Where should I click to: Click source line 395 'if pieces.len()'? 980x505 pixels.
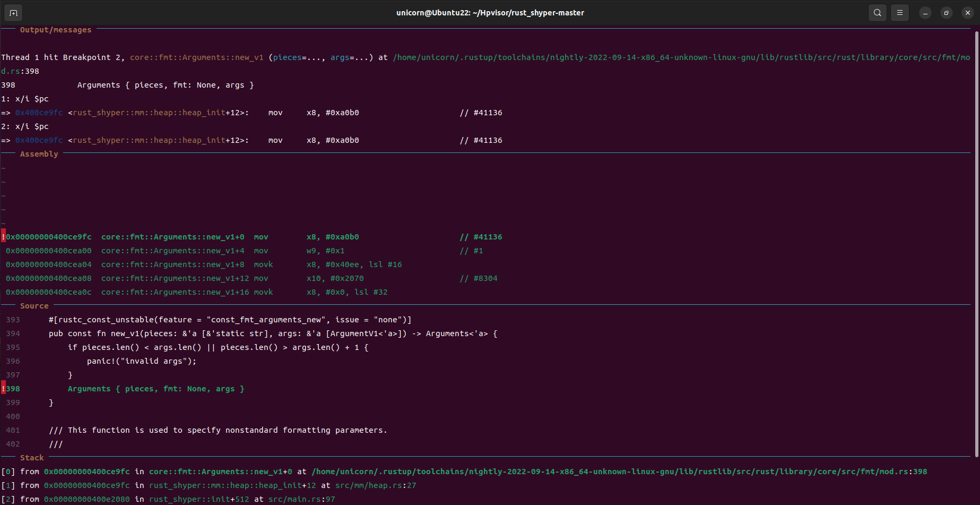tap(218, 347)
